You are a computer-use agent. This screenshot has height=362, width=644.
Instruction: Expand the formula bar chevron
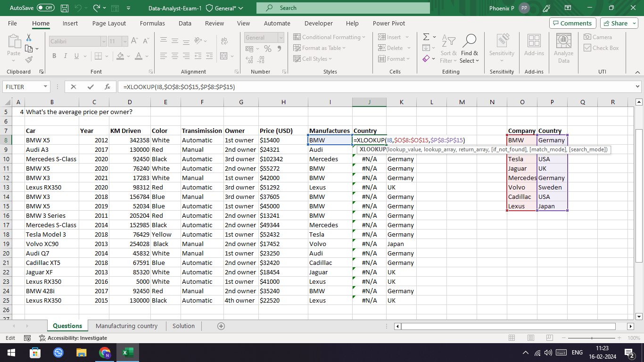pos(638,87)
